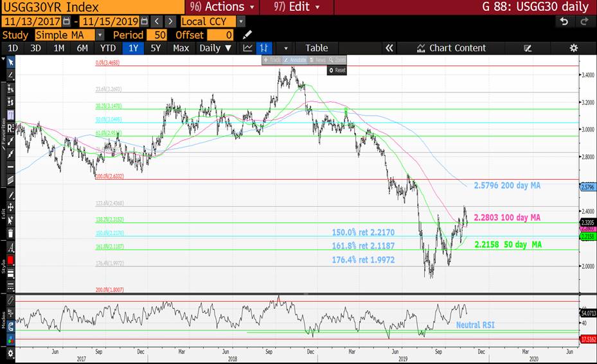The image size is (597, 364).
Task: Open the text font style tool
Action: coord(10,248)
